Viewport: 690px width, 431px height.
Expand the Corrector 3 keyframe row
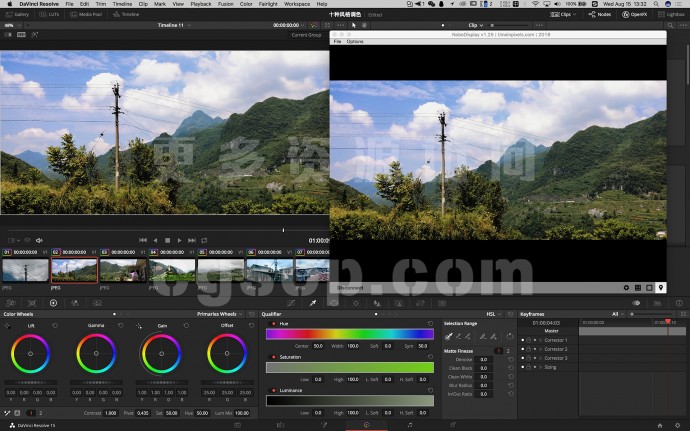click(x=540, y=358)
